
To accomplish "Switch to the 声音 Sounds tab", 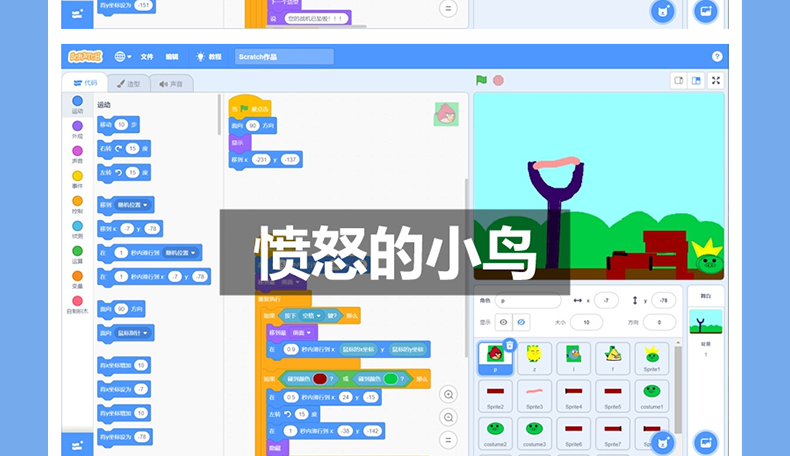I will [x=171, y=84].
